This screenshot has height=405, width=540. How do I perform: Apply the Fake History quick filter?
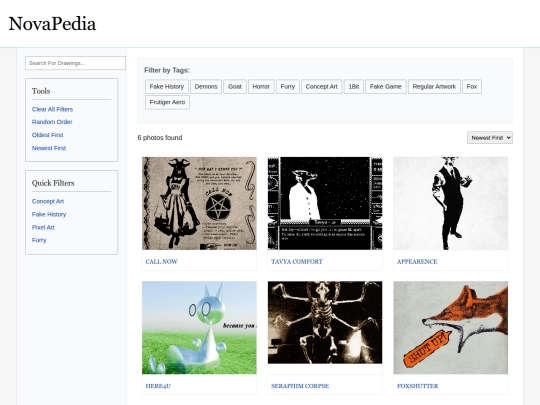(x=49, y=214)
